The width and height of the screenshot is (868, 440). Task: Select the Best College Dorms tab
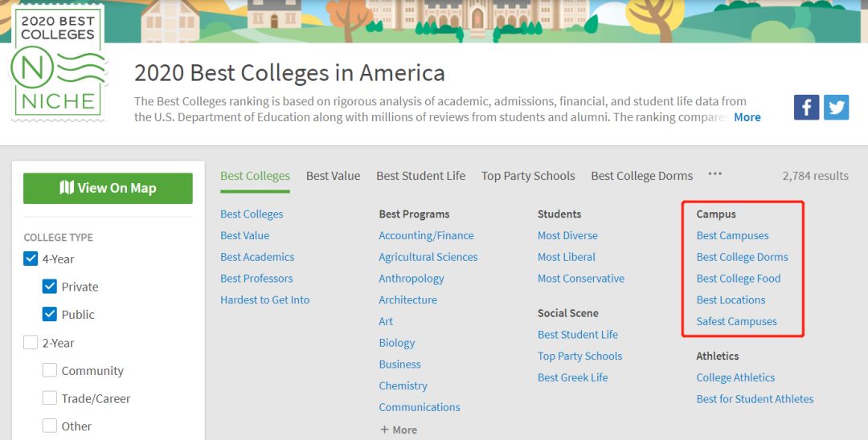click(641, 176)
